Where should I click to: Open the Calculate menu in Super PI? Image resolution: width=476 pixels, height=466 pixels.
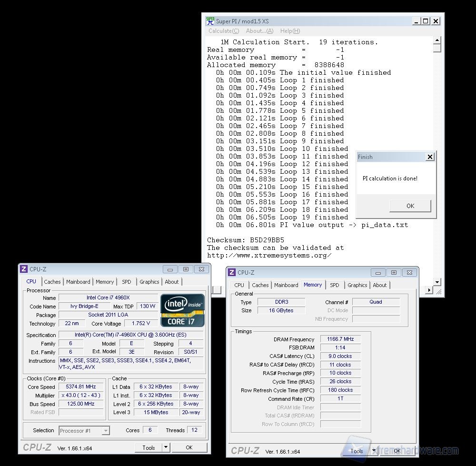tap(223, 31)
